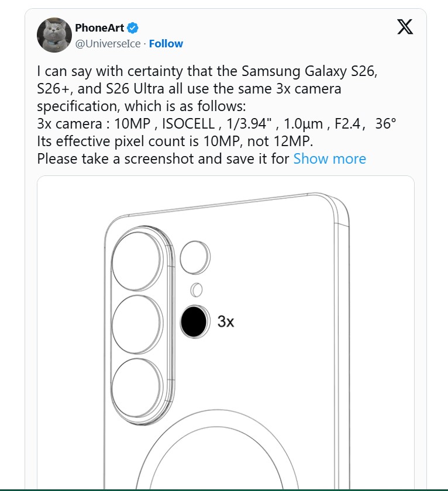
Task: Click the top large camera lens circle
Action: (x=137, y=261)
